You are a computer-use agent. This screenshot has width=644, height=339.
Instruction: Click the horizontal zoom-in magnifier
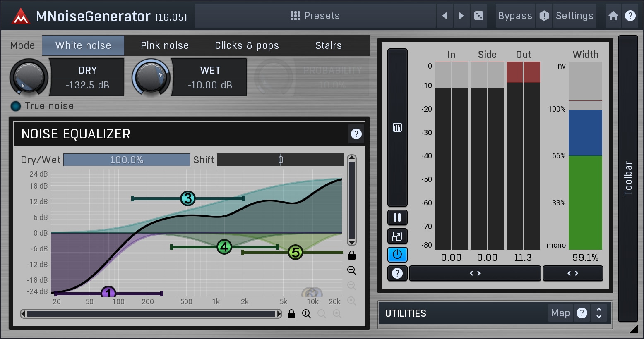coord(307,314)
